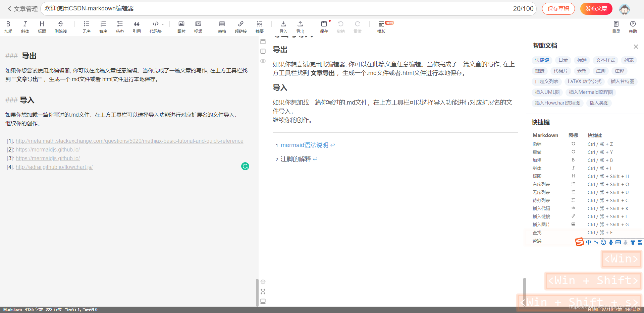Click Grammarly icon in editor
Screen dimensions: 644x313
pos(245,166)
